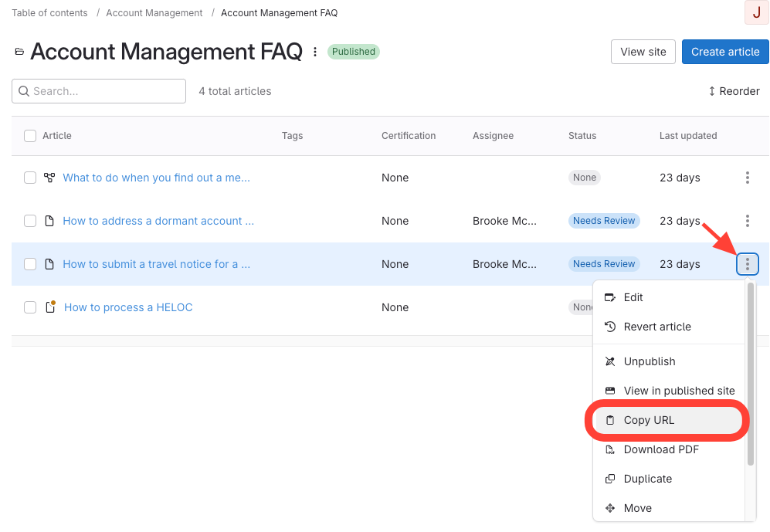Click the document icon beside the HELOC article

(x=50, y=307)
